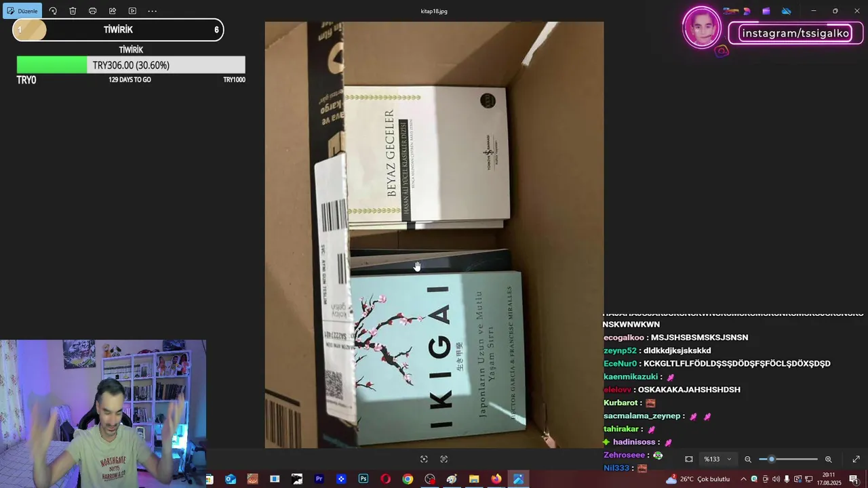Click chat username Kurbarot
Screen dimensions: 868x488
(x=620, y=403)
